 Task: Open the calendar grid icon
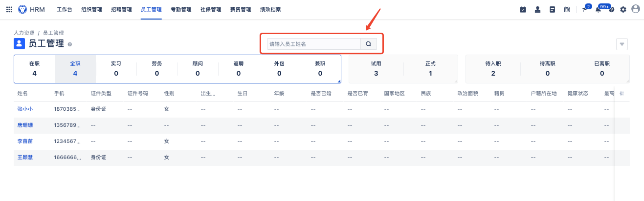coord(567,9)
